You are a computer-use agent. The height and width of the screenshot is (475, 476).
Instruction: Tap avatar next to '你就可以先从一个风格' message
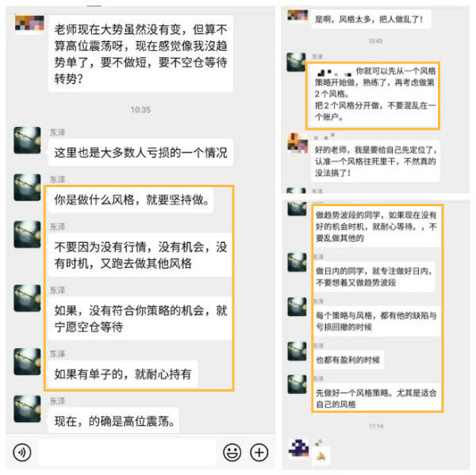296,62
